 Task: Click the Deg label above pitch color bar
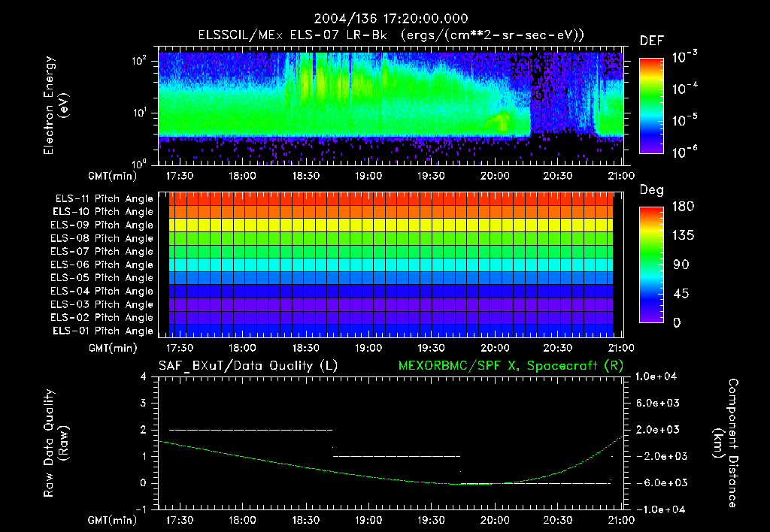[652, 190]
